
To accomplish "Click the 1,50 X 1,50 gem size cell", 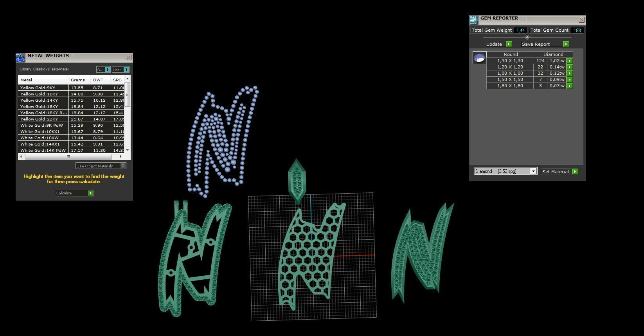I will [510, 79].
